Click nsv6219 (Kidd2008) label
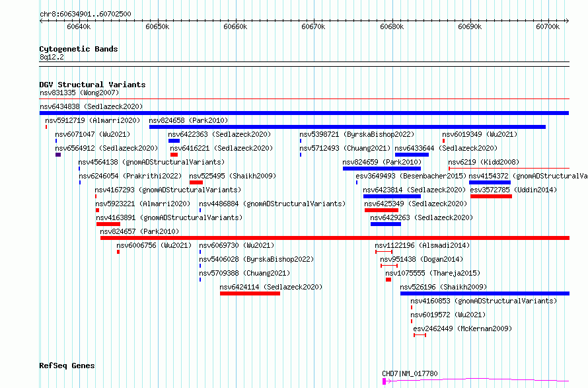588x388 pixels. (484, 162)
